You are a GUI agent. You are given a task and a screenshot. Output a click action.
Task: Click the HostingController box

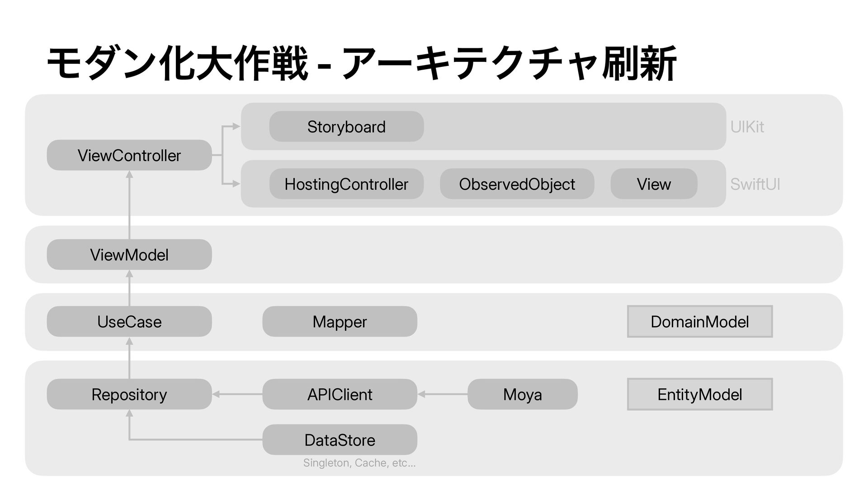coord(346,184)
